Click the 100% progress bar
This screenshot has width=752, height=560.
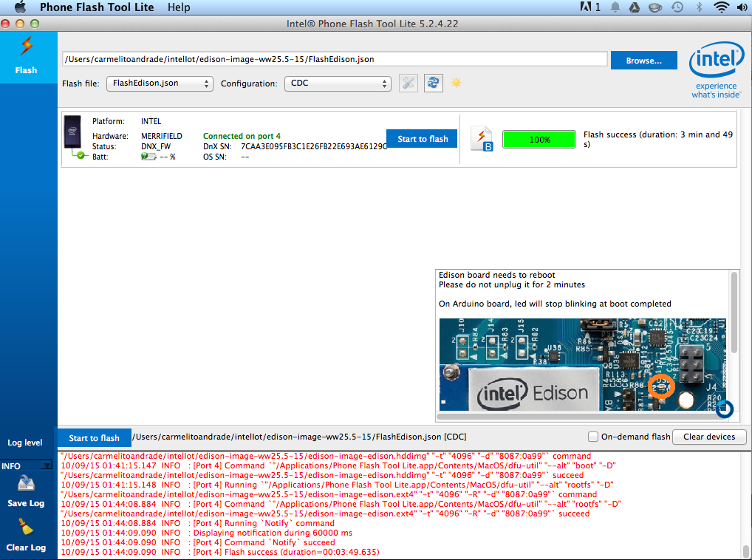coord(539,140)
